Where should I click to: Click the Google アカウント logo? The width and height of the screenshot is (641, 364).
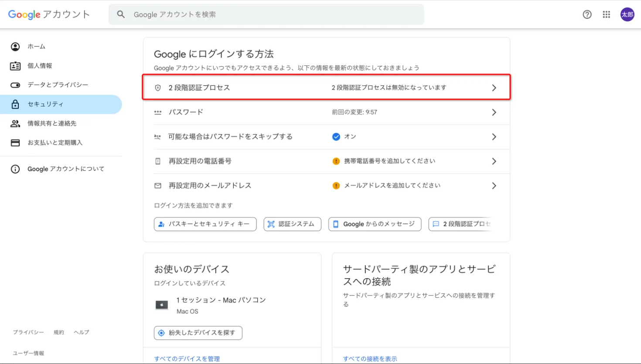(x=49, y=14)
